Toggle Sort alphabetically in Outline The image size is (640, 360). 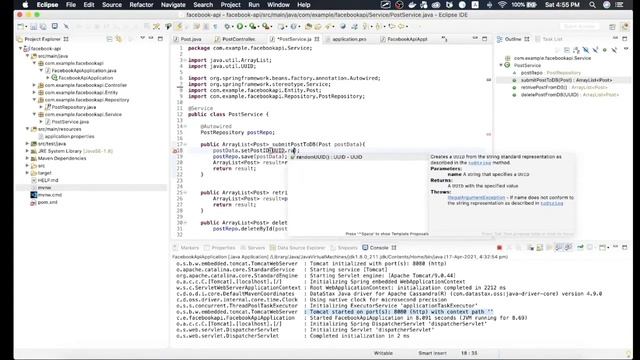click(x=576, y=50)
